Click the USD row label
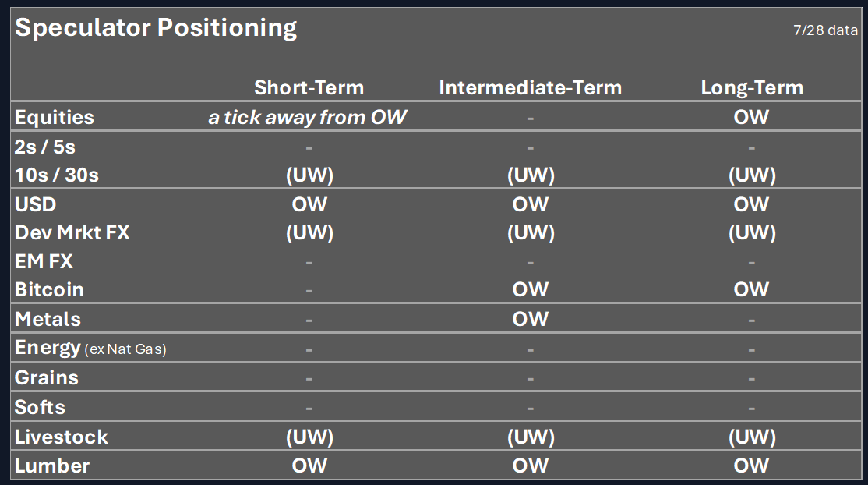The height and width of the screenshot is (485, 868). pos(35,204)
